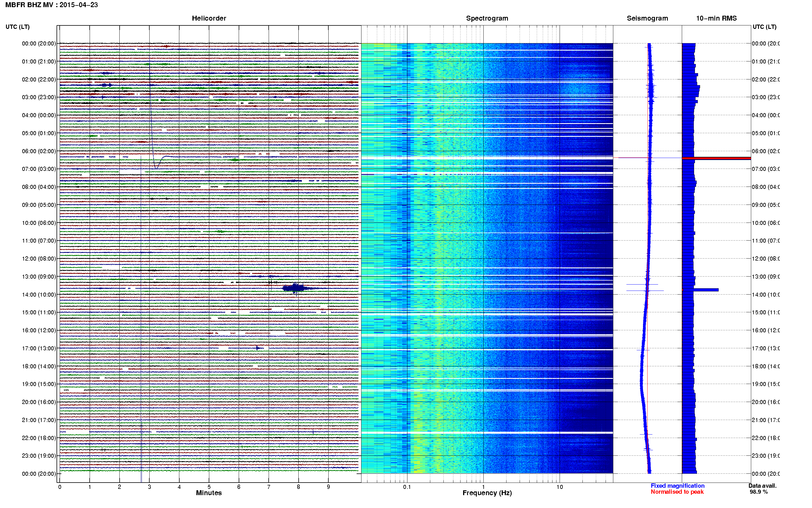Click the '9' tick on the Minutes axis
Screen dimensions: 812x508
coord(328,487)
